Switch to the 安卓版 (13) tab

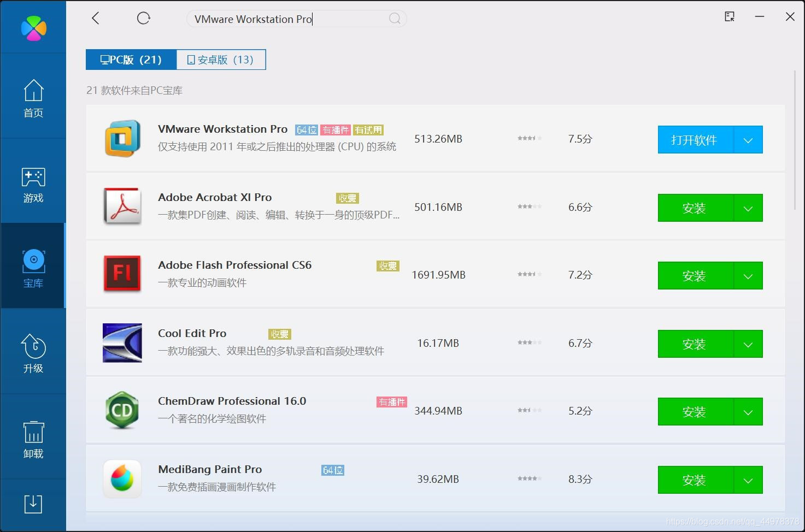click(x=221, y=60)
